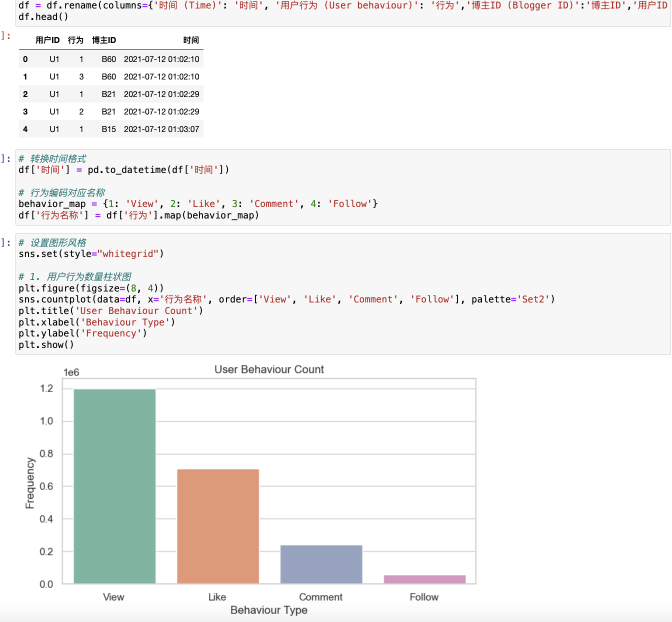
Task: Click the 'Frequency' y-axis label
Action: 30,483
